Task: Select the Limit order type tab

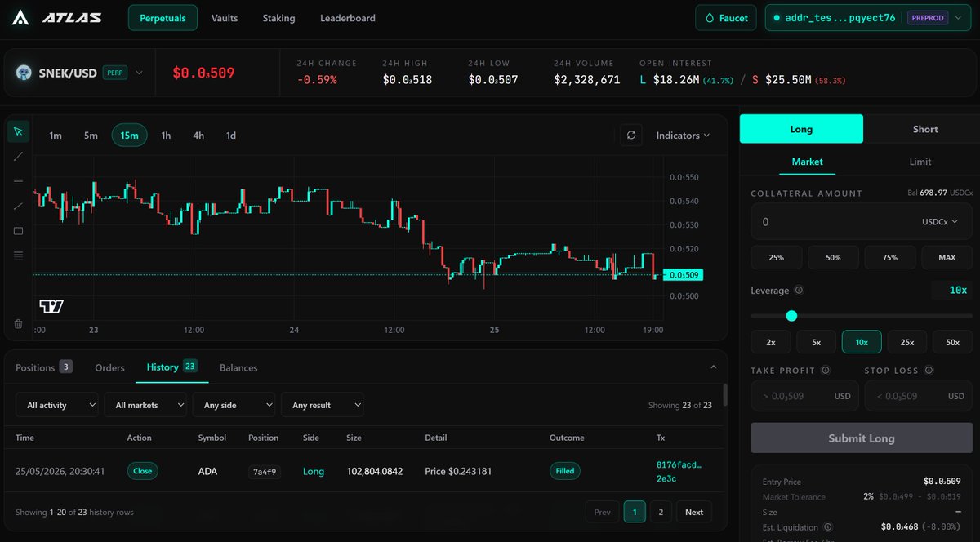Action: [920, 162]
